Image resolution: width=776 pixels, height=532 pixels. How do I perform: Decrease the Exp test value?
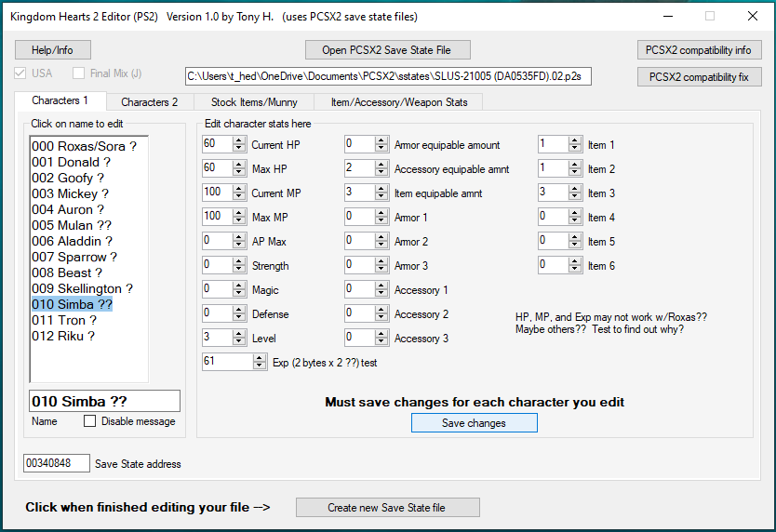[x=260, y=366]
